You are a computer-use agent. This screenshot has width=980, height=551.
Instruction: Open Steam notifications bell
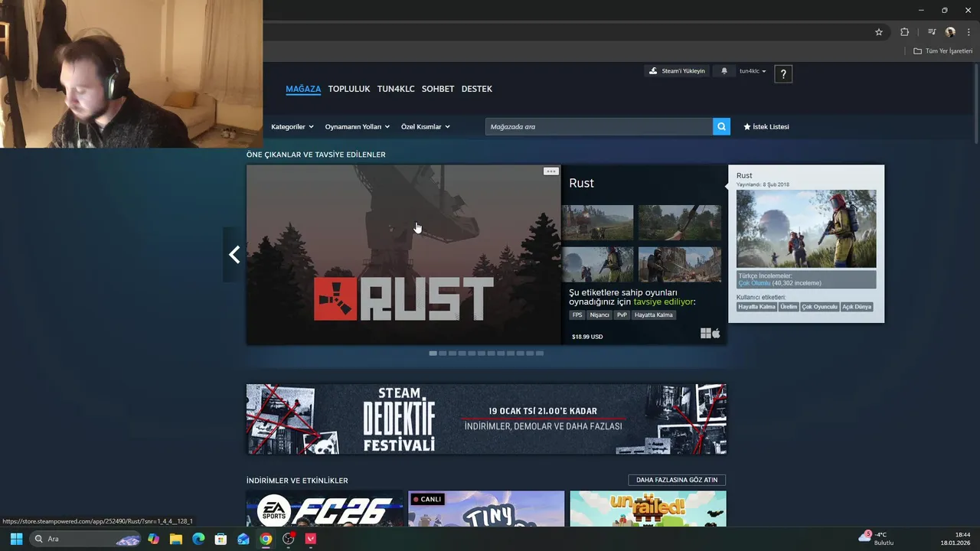coord(724,71)
